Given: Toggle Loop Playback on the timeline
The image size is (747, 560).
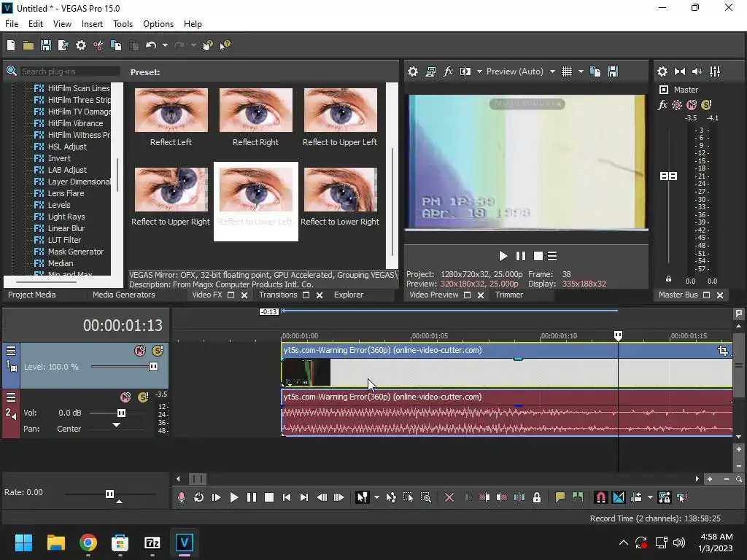Looking at the screenshot, I should click(x=198, y=497).
